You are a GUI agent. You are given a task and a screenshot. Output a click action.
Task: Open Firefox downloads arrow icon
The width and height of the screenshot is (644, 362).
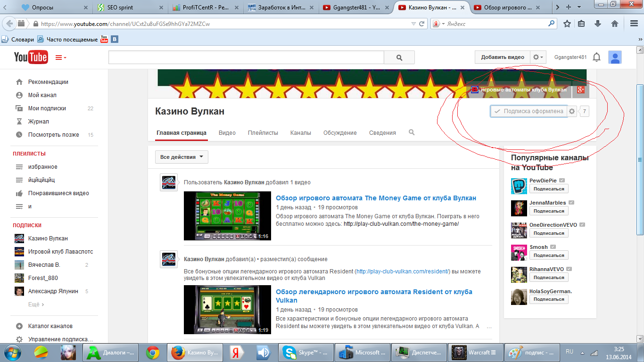pyautogui.click(x=598, y=24)
